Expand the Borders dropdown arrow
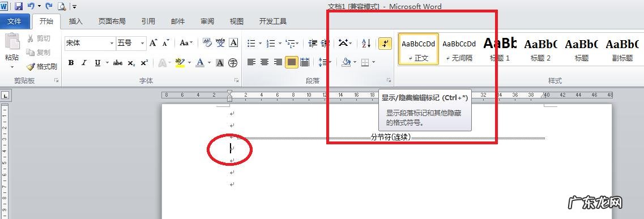 click(x=373, y=63)
